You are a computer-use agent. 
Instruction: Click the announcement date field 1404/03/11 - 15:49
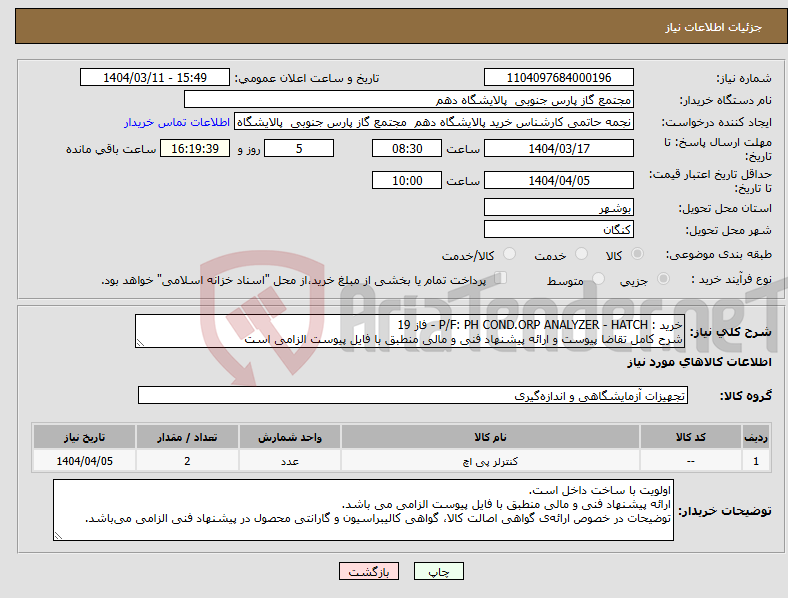tap(155, 78)
